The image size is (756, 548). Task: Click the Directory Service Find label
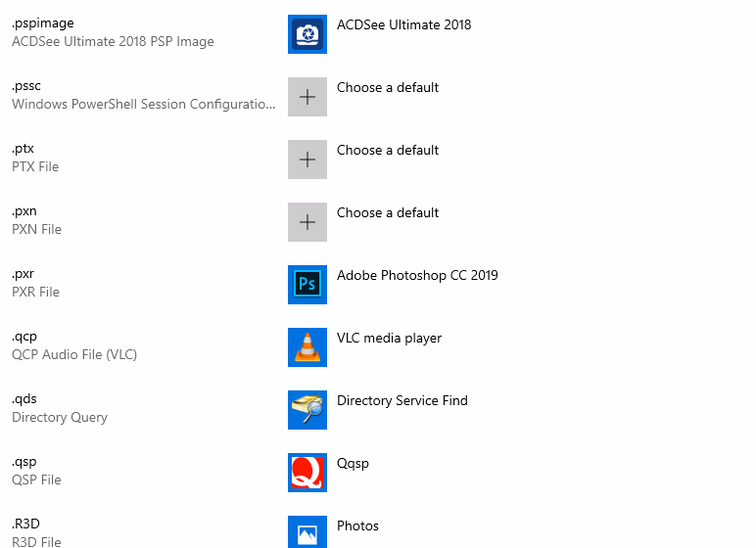click(x=402, y=400)
